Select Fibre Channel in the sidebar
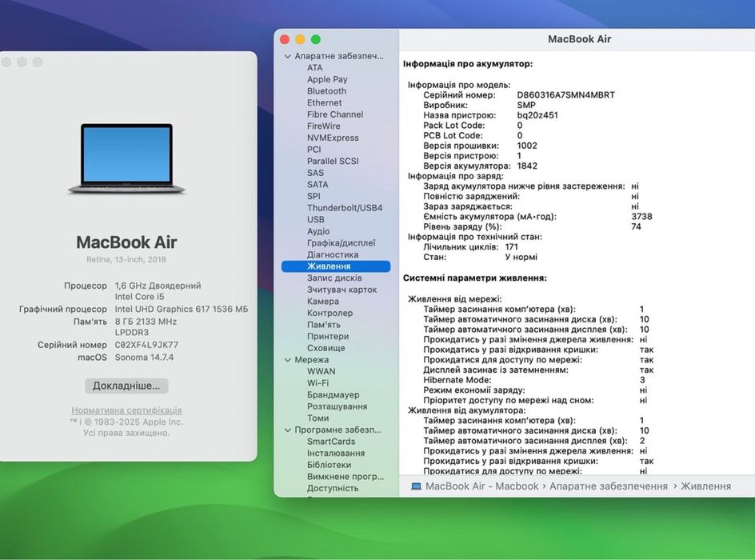This screenshot has height=560, width=755. tap(335, 114)
